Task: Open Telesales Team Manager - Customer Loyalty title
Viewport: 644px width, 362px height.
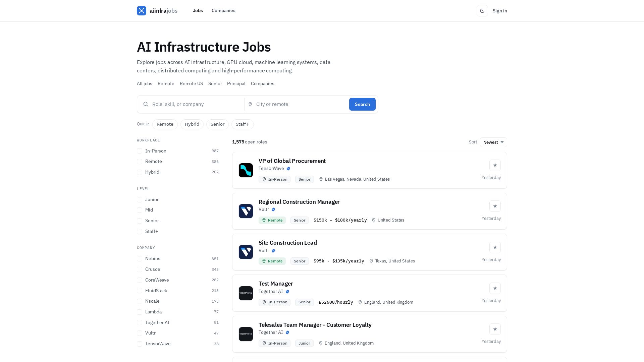Action: point(315,325)
